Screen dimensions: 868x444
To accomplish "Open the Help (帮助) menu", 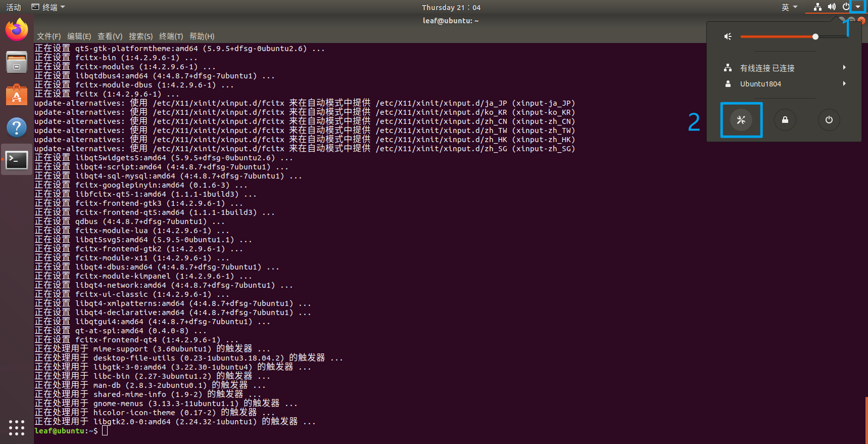I will click(x=202, y=36).
